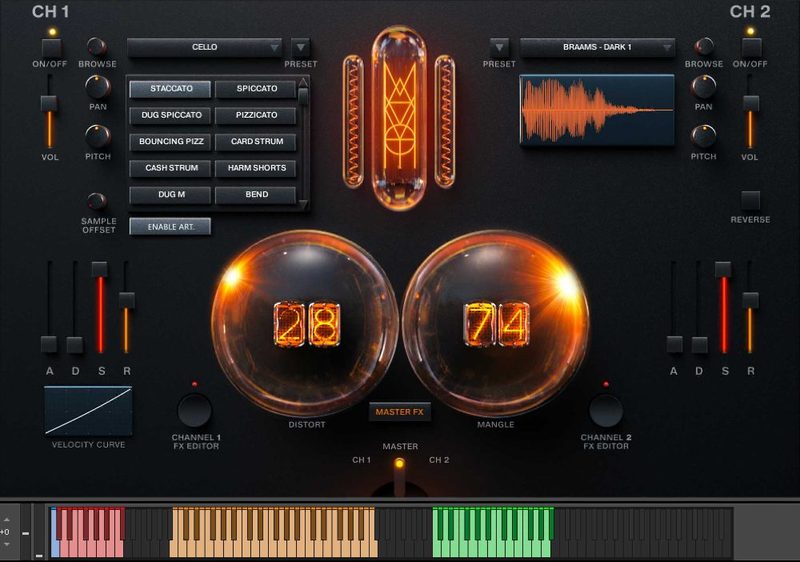The width and height of the screenshot is (800, 562).
Task: Click the CH 1 BROWSE knob
Action: pos(97,47)
